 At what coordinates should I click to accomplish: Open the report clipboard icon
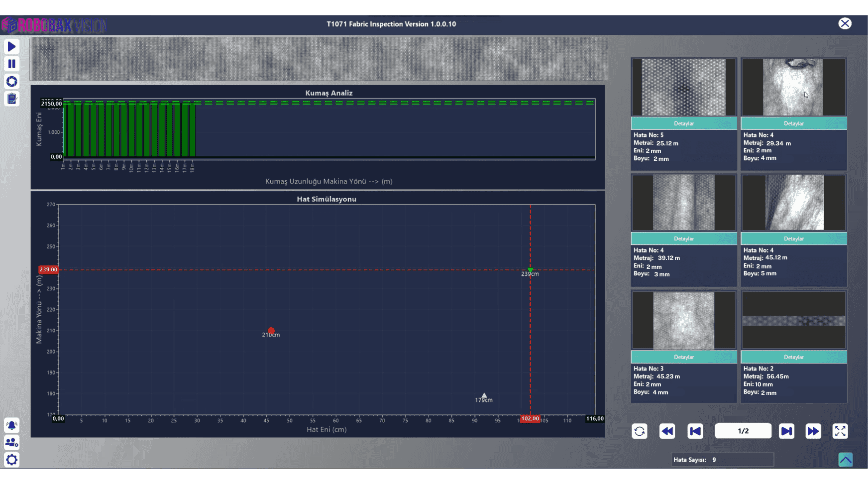click(12, 99)
